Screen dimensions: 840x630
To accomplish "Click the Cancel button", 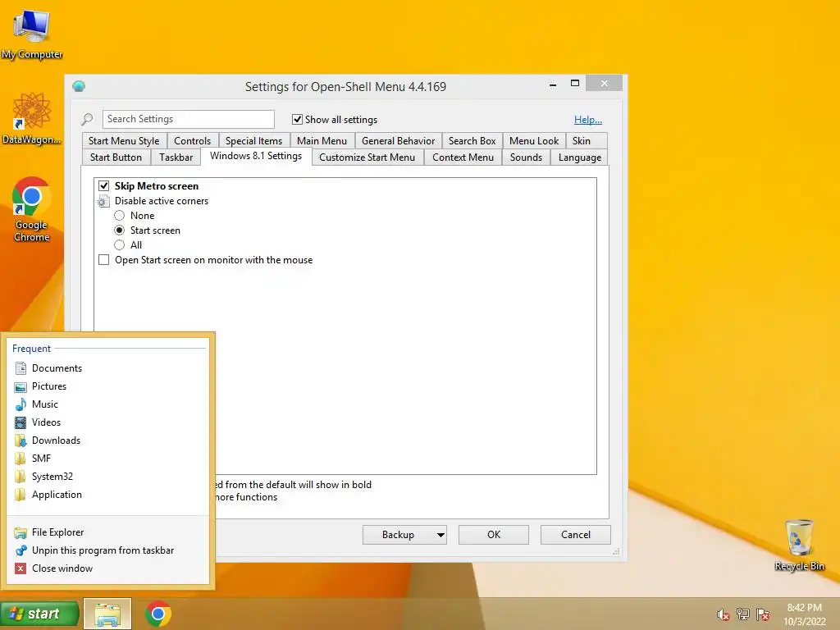I will [576, 535].
